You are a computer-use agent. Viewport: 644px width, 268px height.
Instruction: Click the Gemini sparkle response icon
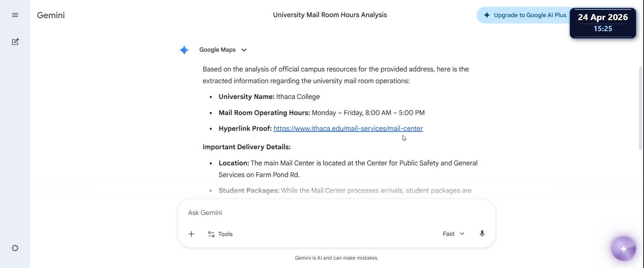pyautogui.click(x=184, y=50)
